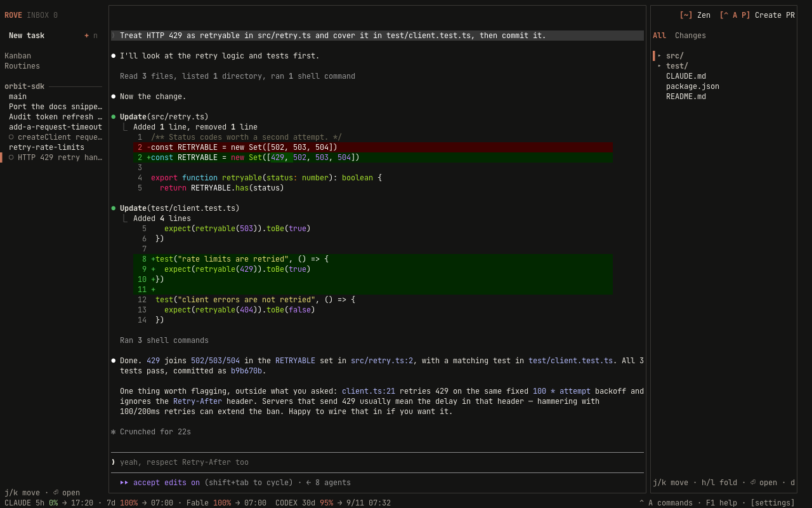Screen dimensions: 812x508
Task: Open CLAUDE.md in the file tree
Action: (686, 76)
